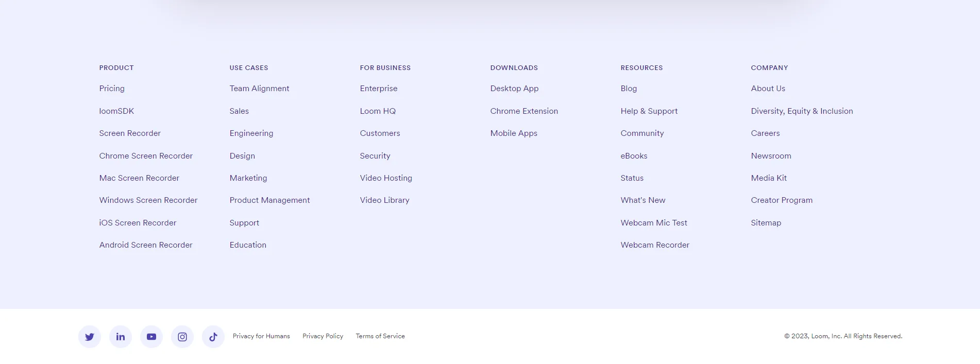980x364 pixels.
Task: Open Product Management use case
Action: click(269, 200)
